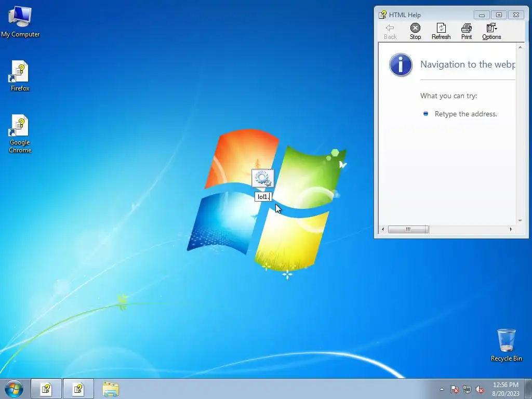This screenshot has width=532, height=399.
Task: Refresh the HTML Help page
Action: coord(441,32)
